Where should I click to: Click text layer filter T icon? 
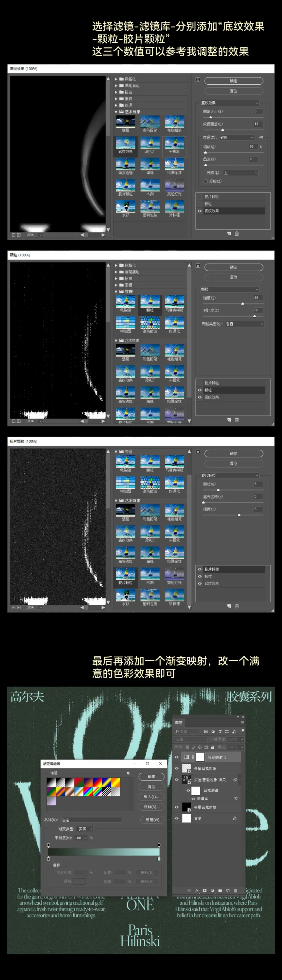(x=220, y=731)
